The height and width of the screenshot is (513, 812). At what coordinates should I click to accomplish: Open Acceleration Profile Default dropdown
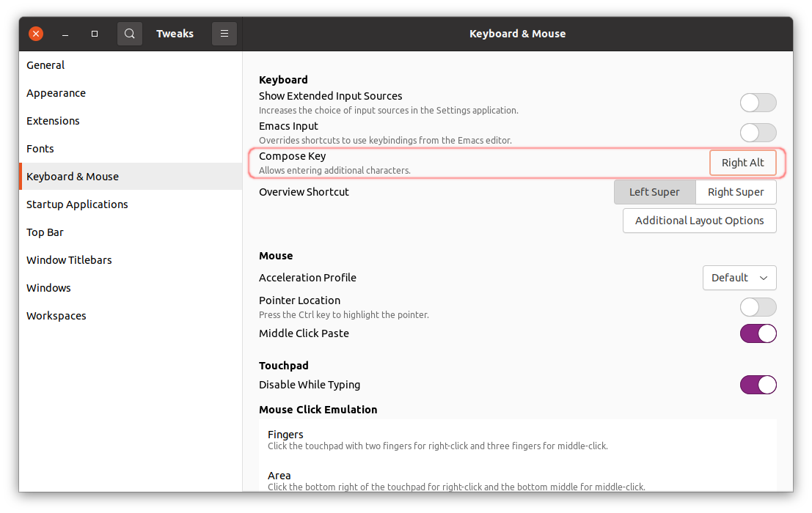coord(739,278)
